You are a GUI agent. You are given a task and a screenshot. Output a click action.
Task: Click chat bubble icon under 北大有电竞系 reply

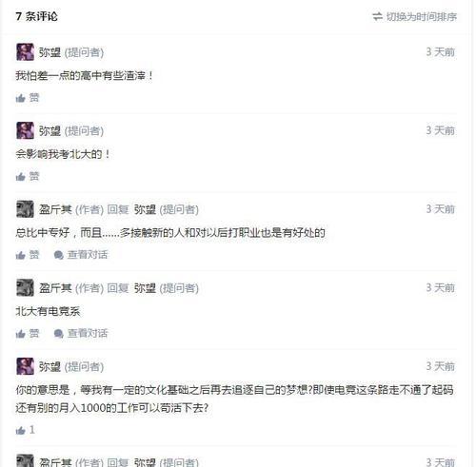[59, 334]
